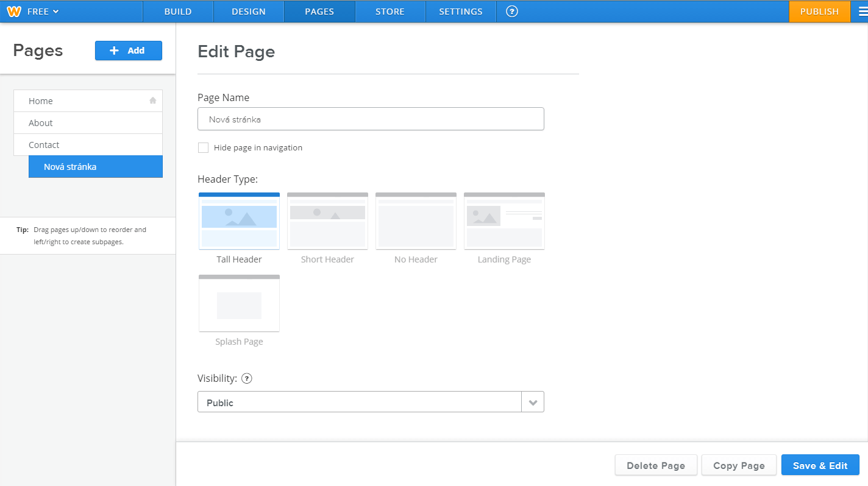Click the home icon beside Home page
Screen dimensions: 868x486
tap(153, 100)
